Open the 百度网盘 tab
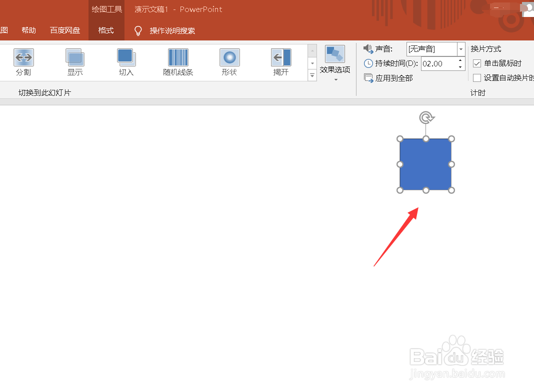534x392 pixels. 65,30
